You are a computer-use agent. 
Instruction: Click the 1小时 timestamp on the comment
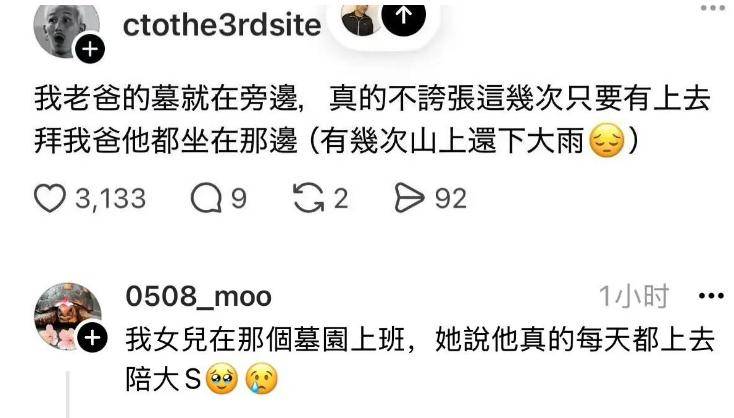click(634, 296)
